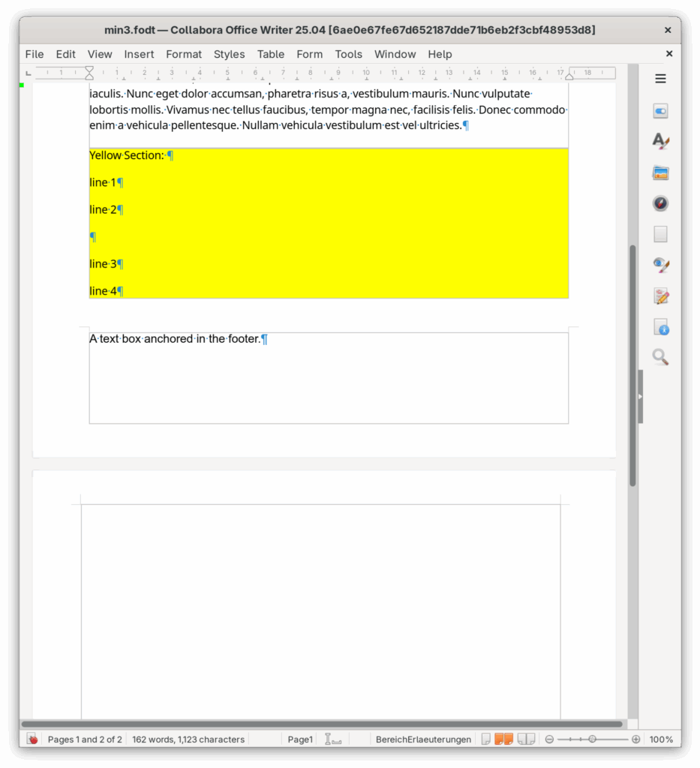Viewport: 700px width, 768px height.
Task: Open the Accessibility Check panel
Action: tap(660, 327)
